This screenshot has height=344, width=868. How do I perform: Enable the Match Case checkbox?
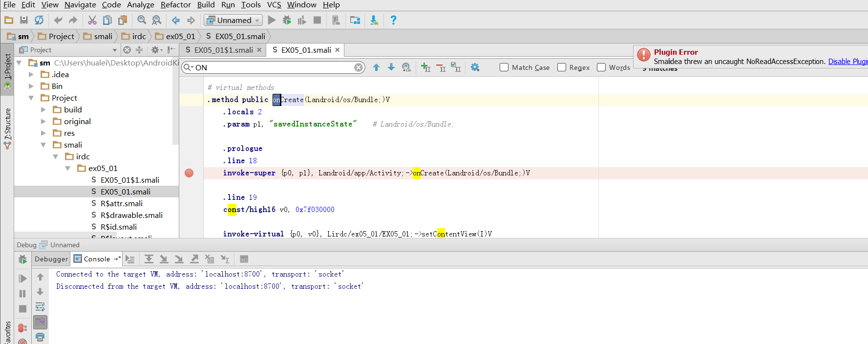504,67
